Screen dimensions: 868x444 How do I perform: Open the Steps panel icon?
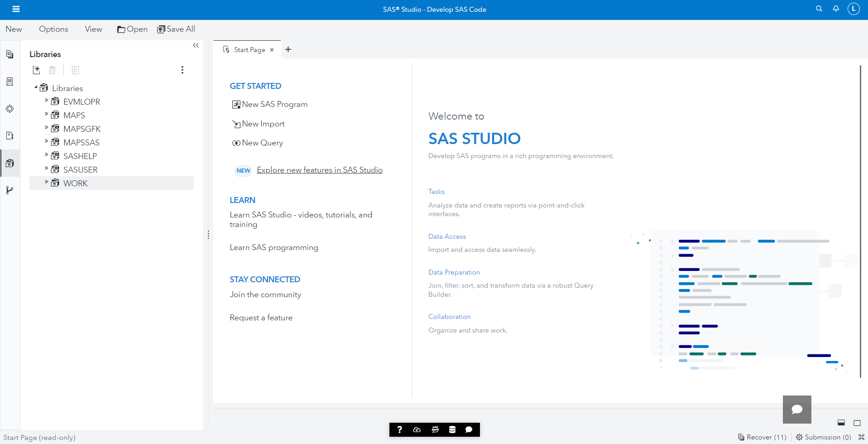pyautogui.click(x=10, y=82)
